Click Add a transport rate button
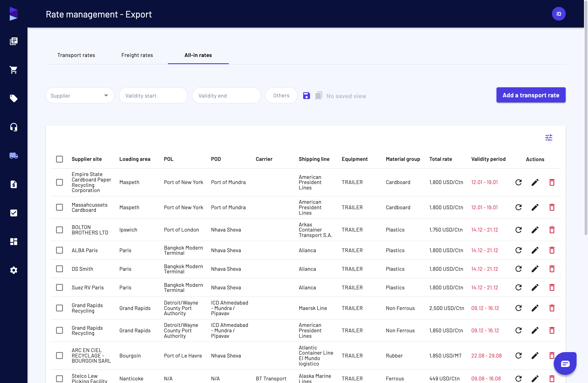This screenshot has height=383, width=588. 531,95
